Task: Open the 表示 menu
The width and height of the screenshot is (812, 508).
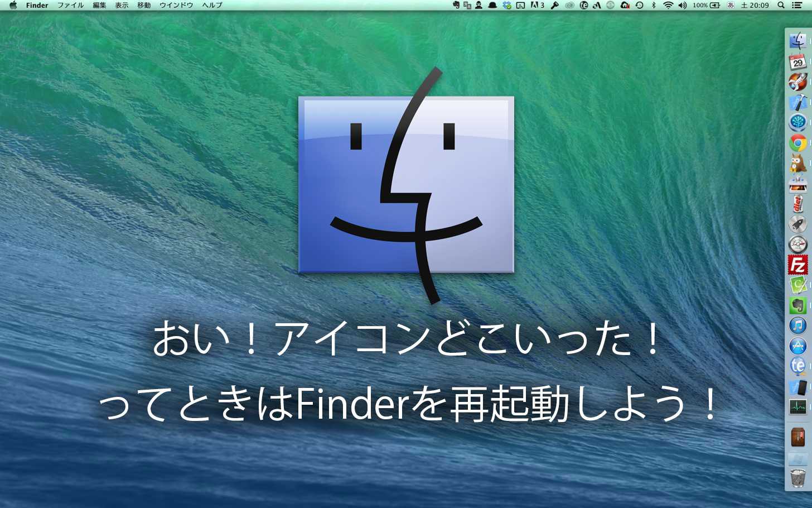Action: [122, 5]
